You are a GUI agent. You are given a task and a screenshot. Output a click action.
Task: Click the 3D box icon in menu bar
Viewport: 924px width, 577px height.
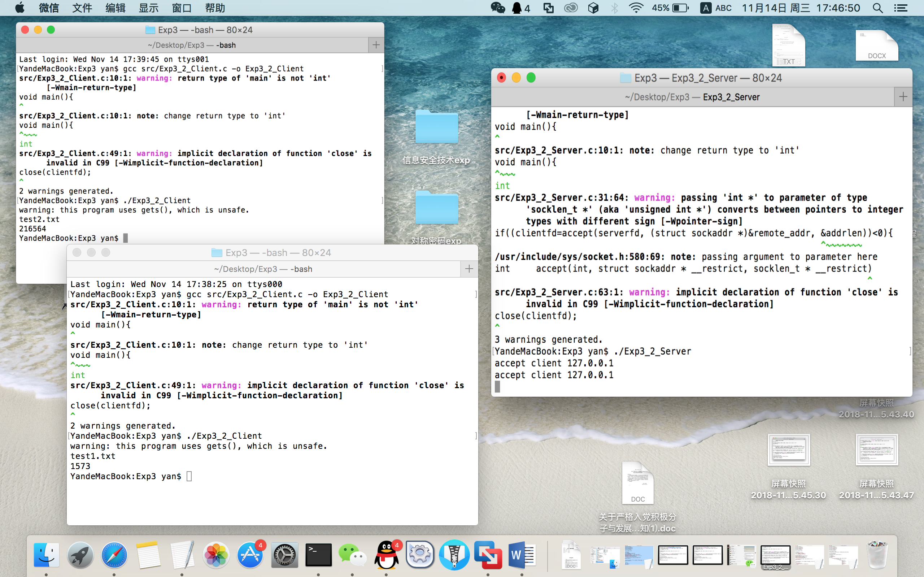[593, 8]
